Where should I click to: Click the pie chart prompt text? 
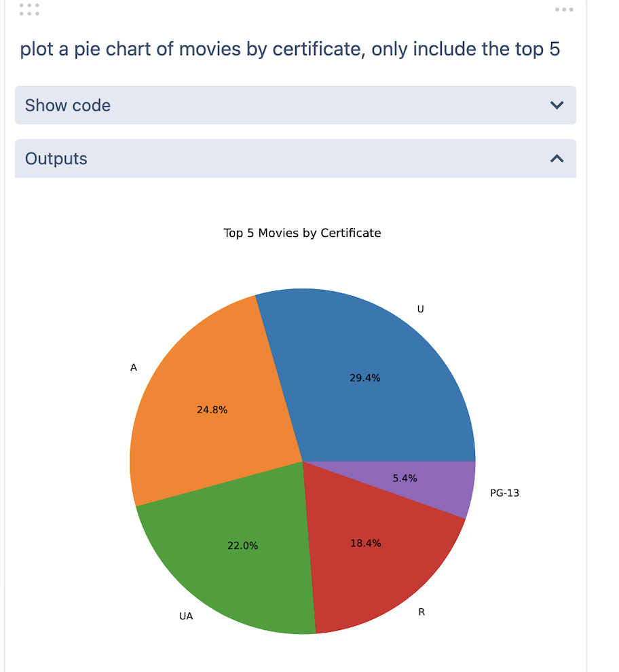(x=290, y=50)
